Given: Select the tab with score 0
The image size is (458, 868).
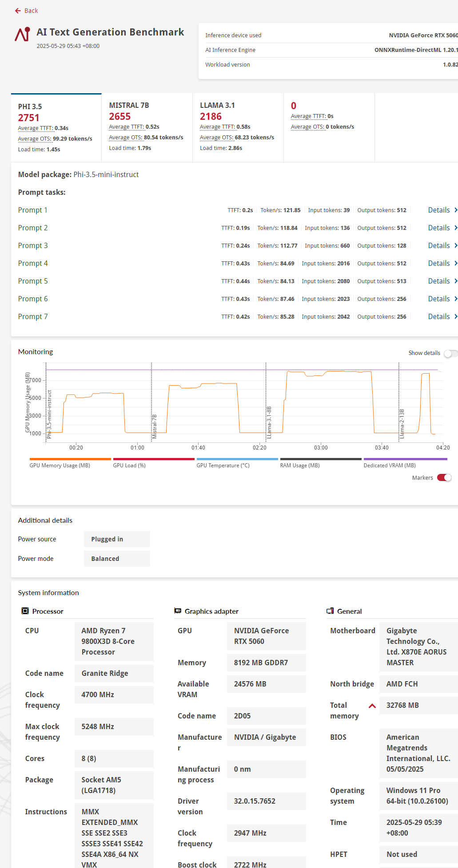Looking at the screenshot, I should click(x=329, y=128).
